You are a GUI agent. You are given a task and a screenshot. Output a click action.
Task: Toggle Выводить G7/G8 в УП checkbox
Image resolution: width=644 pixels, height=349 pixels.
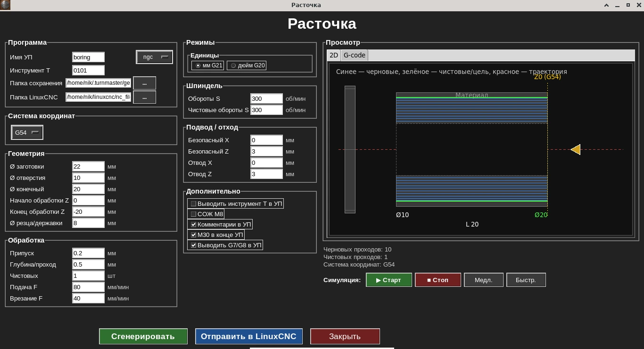(225, 245)
